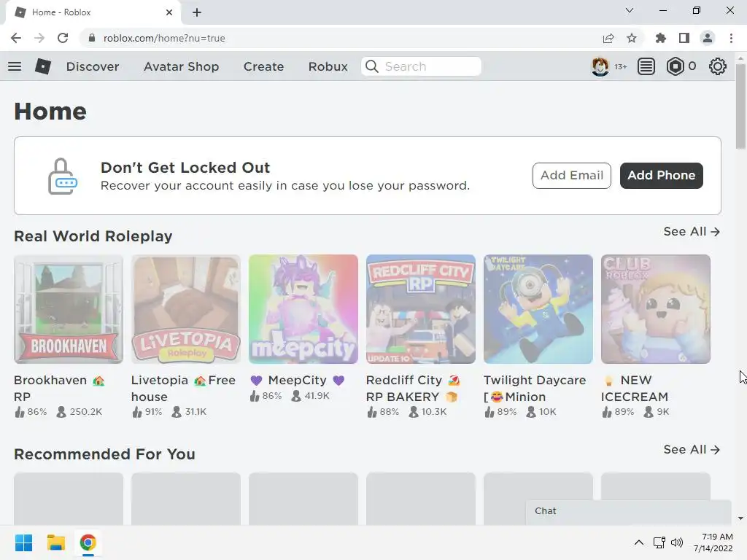Click the Add Email button

click(x=572, y=175)
